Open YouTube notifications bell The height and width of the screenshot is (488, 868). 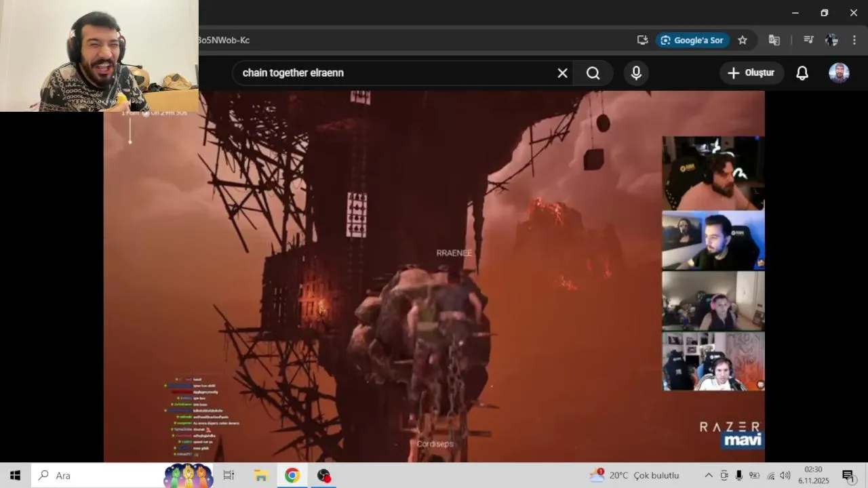click(x=802, y=73)
